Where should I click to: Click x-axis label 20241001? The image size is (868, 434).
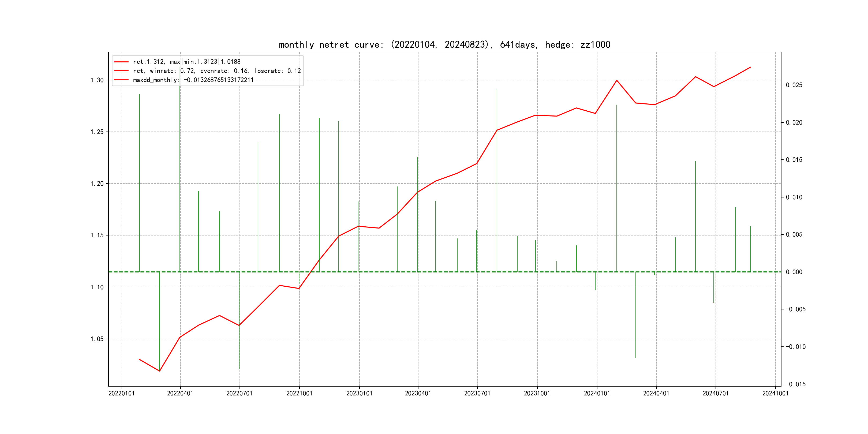point(775,393)
